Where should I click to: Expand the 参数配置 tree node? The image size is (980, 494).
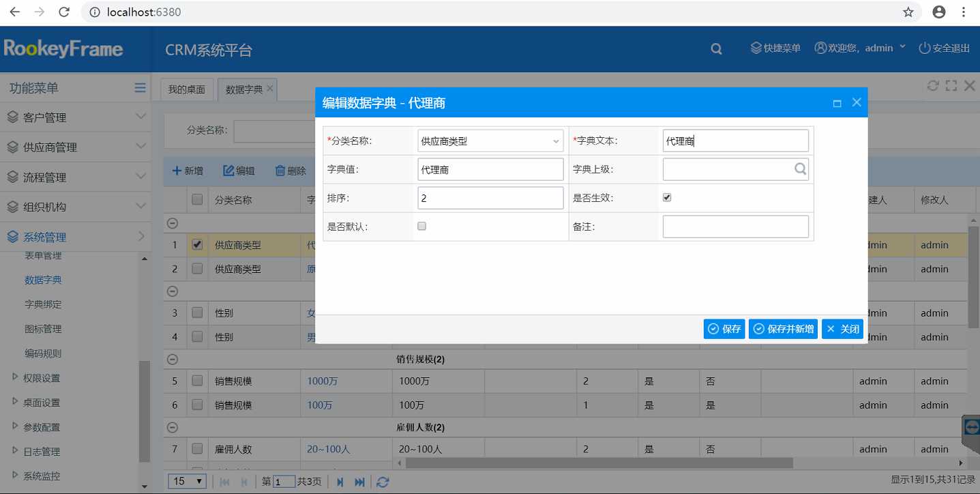pyautogui.click(x=16, y=426)
